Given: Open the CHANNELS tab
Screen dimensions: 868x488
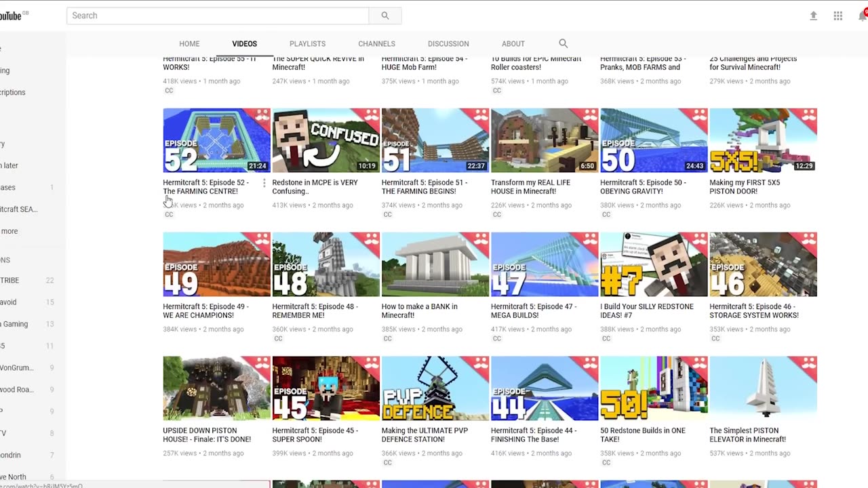Looking at the screenshot, I should tap(376, 43).
